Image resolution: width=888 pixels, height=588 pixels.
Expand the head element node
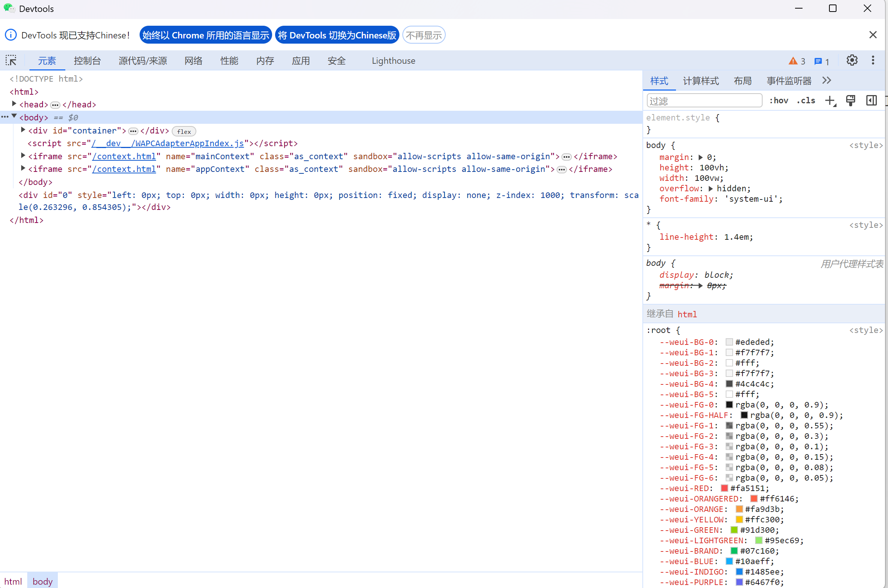coord(14,104)
